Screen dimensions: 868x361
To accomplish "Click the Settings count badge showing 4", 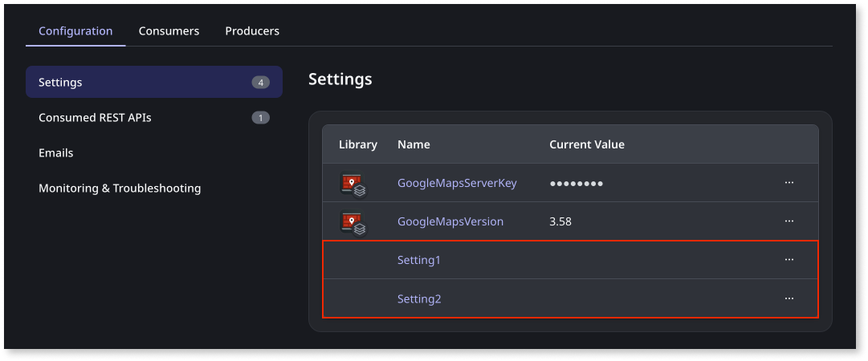I will coord(260,82).
